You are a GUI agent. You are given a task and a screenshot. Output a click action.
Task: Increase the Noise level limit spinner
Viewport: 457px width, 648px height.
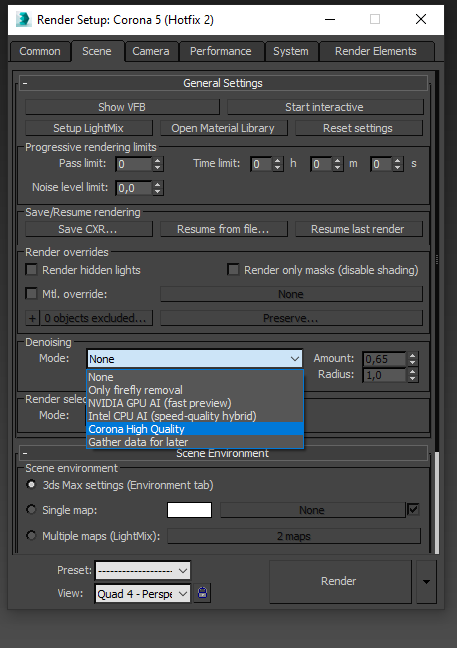(157, 184)
